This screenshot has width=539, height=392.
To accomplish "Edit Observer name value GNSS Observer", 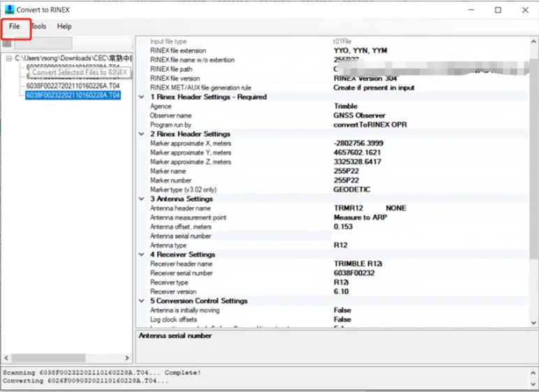I will (x=360, y=115).
